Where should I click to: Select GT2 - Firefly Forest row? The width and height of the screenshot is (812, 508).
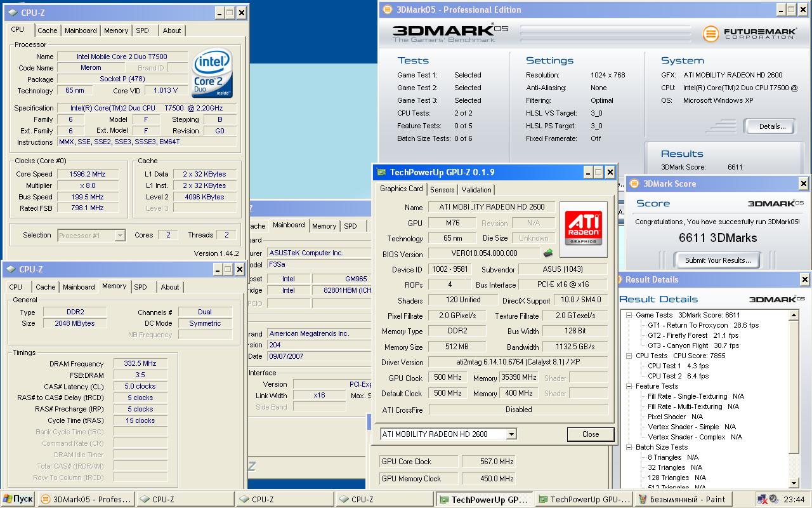coord(693,335)
